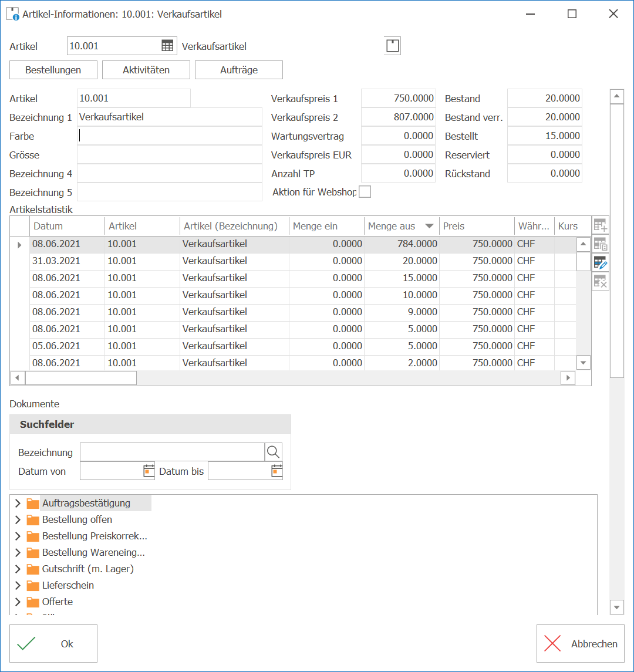Confirm with the Ok button
The height and width of the screenshot is (672, 634).
[53, 643]
